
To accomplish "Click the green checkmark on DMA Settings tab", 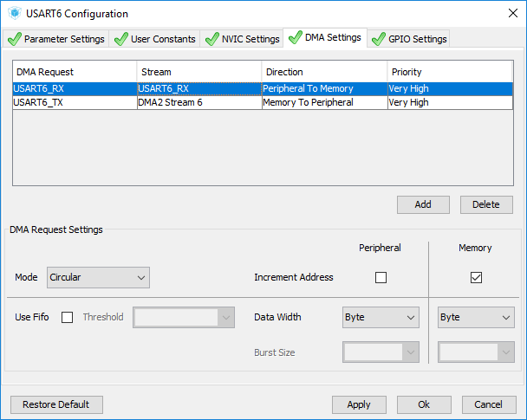I will pos(296,37).
